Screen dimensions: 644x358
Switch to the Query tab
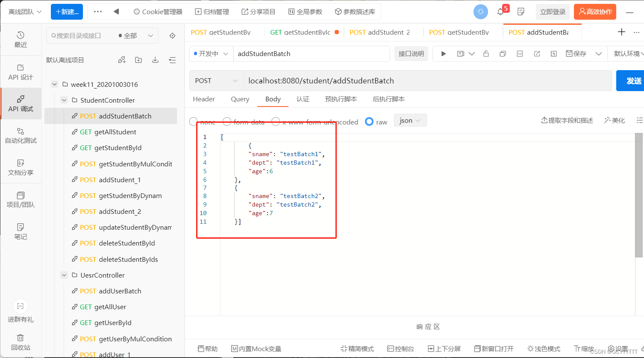[x=240, y=99]
